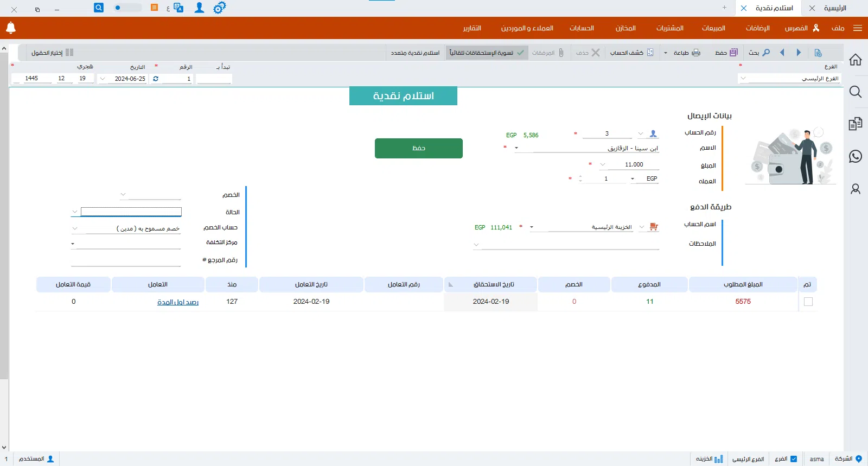868x466 pixels.
Task: Expand the EGP currency dropdown
Action: click(x=633, y=179)
